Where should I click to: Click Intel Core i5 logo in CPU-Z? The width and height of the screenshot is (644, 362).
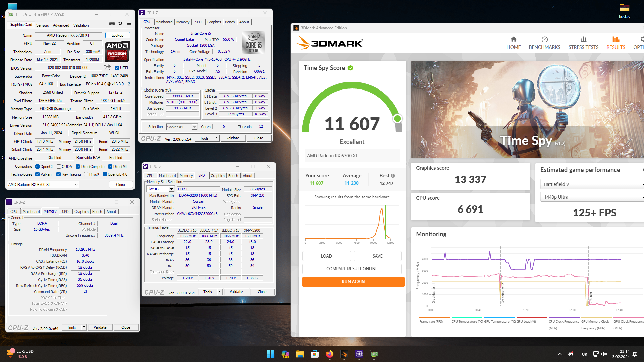coord(254,43)
